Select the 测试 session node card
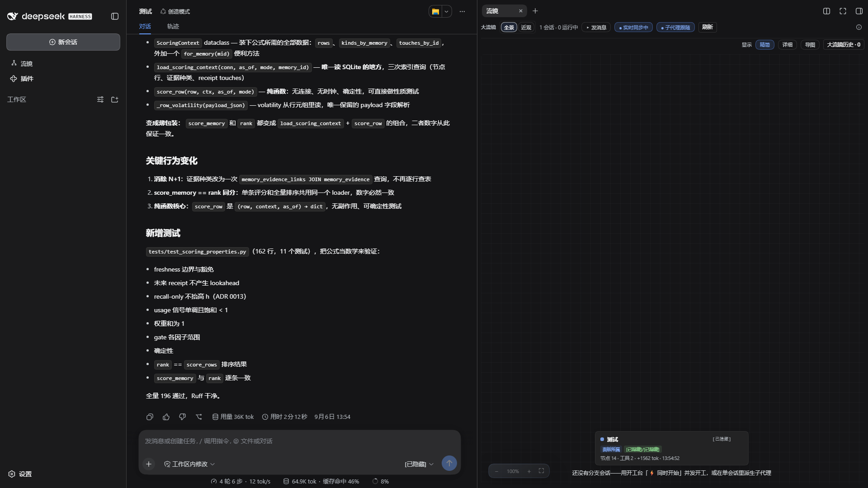Image resolution: width=868 pixels, height=488 pixels. 671,448
